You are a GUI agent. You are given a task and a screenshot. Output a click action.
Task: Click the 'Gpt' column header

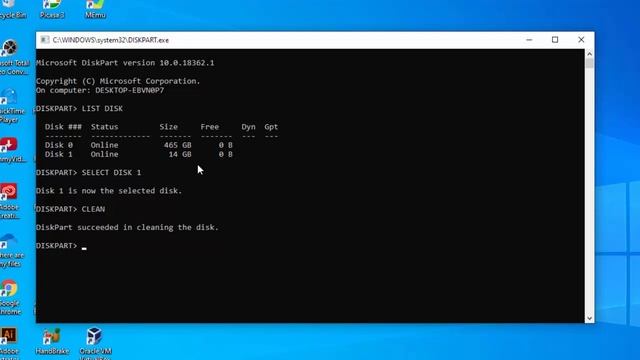coord(271,127)
